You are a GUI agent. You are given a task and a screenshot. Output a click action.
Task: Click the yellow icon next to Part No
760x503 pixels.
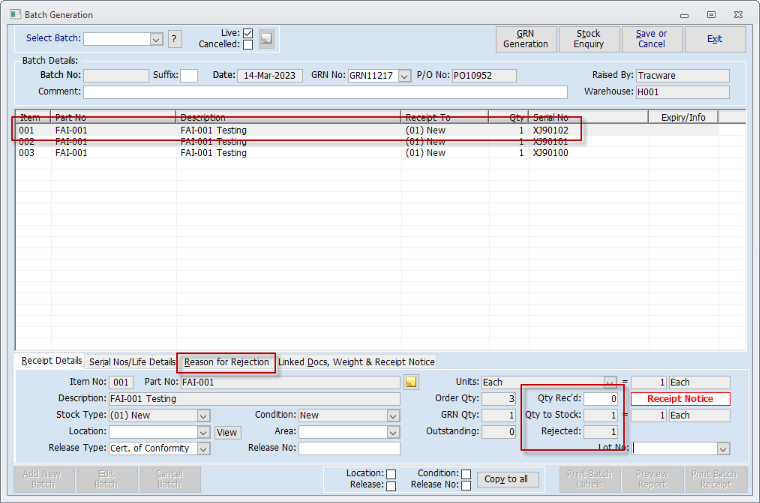[410, 382]
